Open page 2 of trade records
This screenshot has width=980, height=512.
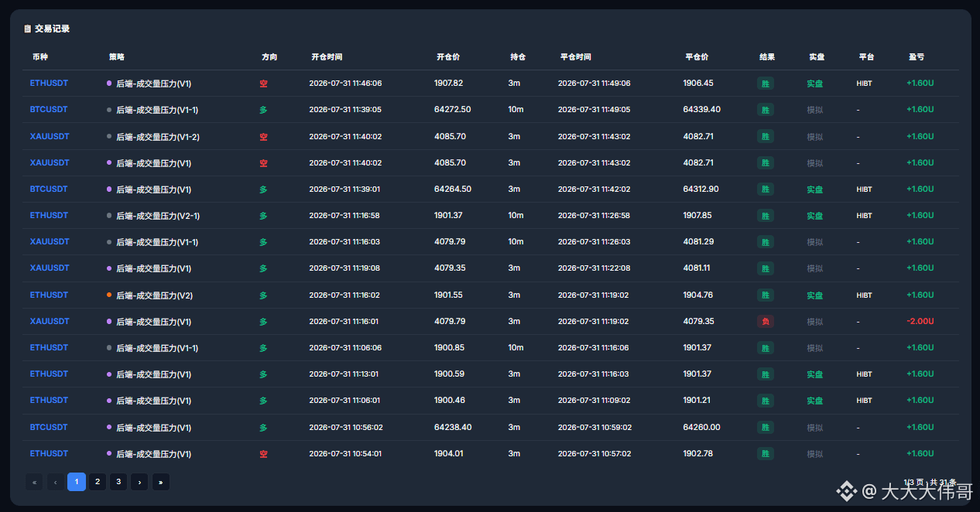(98, 482)
